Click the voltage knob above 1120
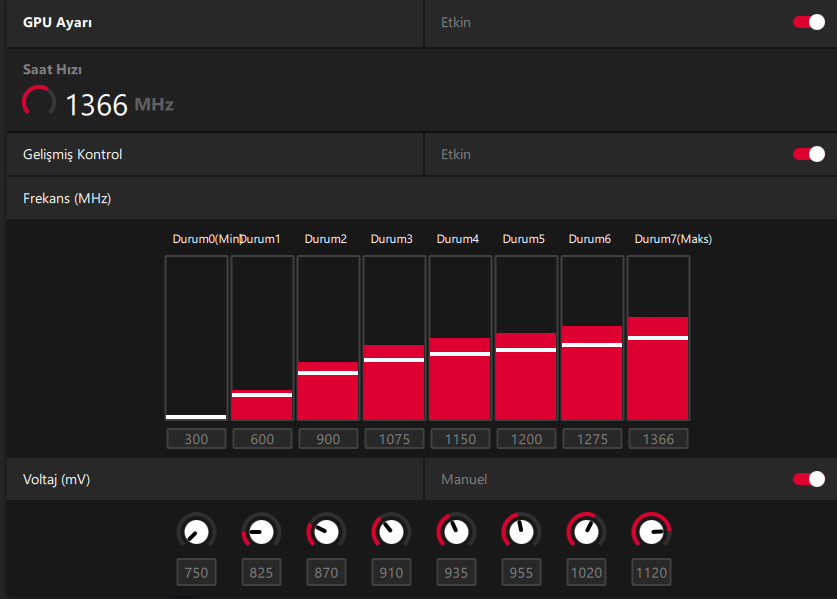This screenshot has width=837, height=599. (651, 532)
